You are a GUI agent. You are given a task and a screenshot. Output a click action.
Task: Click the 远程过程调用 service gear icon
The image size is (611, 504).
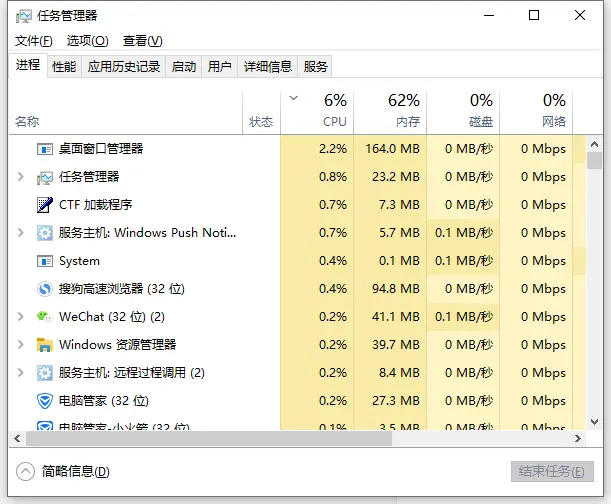45,373
